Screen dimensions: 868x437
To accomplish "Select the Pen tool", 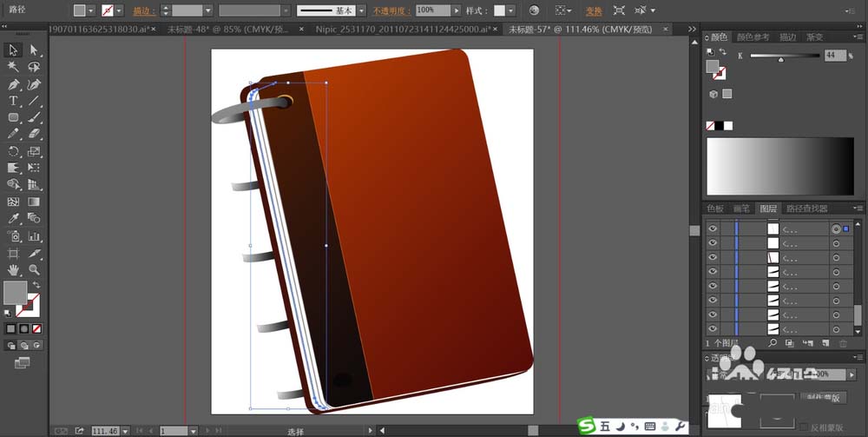I will 13,84.
